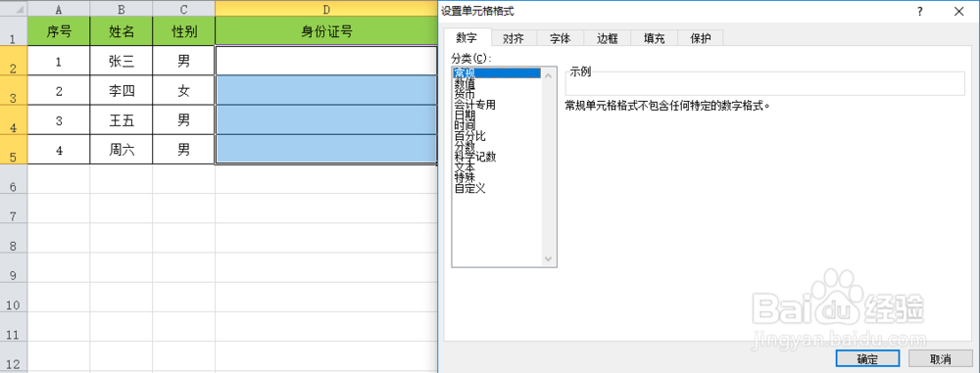Viewport: 980px width, 373px height.
Task: Select 分数 in the category list
Action: coord(498,146)
